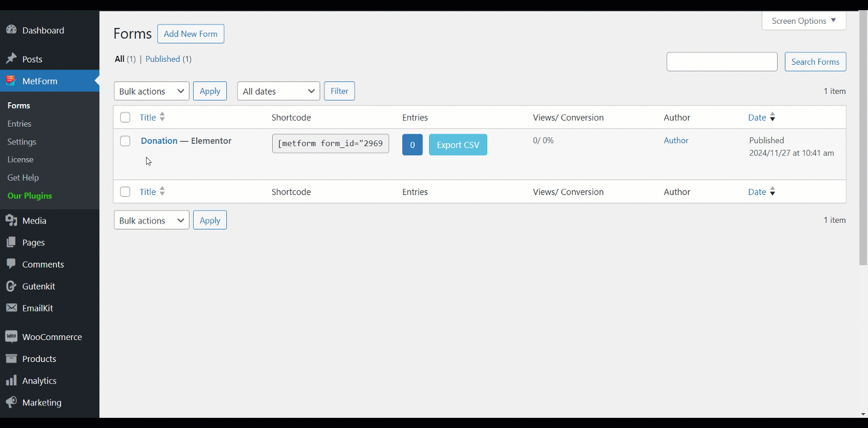Click the blue 0 entries count button
Image resolution: width=868 pixels, height=428 pixels.
tap(412, 145)
